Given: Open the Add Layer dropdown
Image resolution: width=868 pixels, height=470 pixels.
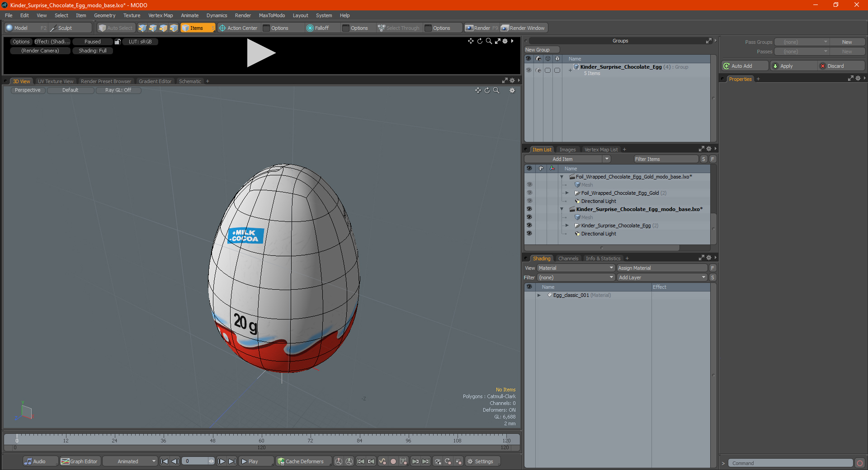Looking at the screenshot, I should [x=662, y=277].
